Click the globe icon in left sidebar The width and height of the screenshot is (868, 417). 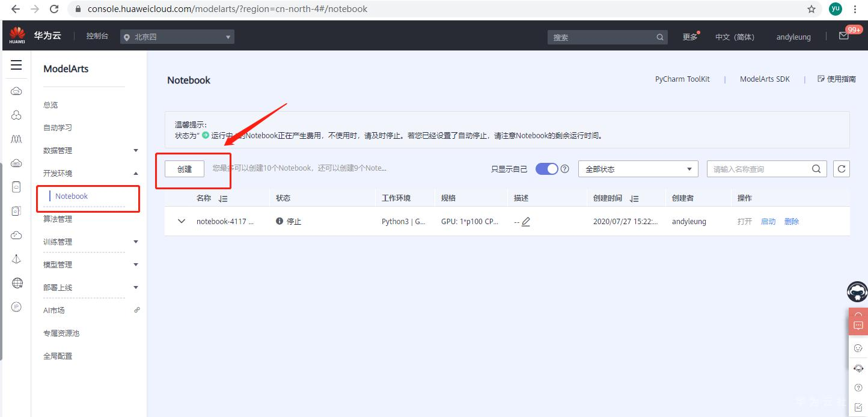pos(17,283)
